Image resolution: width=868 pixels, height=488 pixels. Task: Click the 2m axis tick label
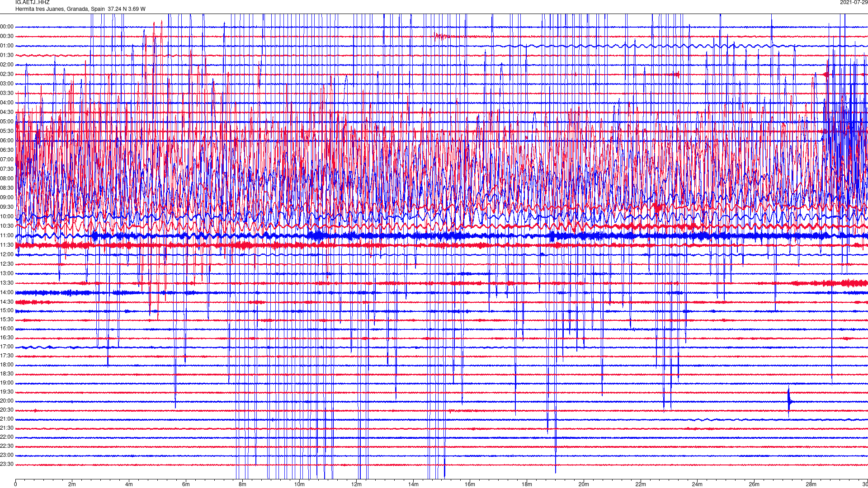(x=72, y=484)
